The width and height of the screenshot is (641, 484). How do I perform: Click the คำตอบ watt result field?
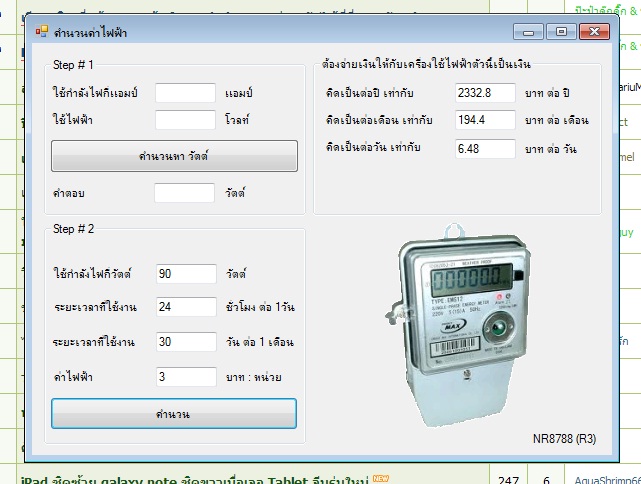pos(184,193)
